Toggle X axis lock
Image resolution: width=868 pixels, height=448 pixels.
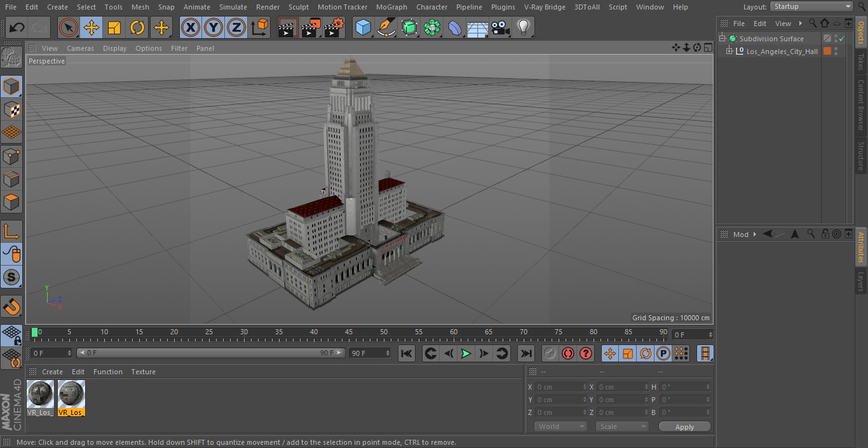point(190,27)
